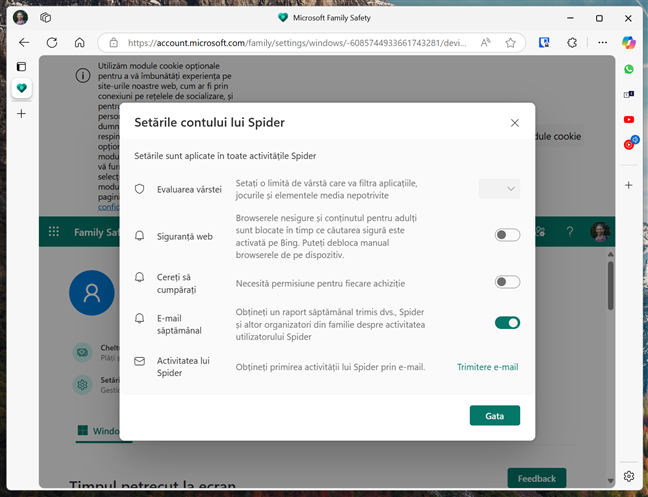Viewport: 648px width, 497px height.
Task: Disable the E-mail săptămânal toggle
Action: pyautogui.click(x=507, y=323)
